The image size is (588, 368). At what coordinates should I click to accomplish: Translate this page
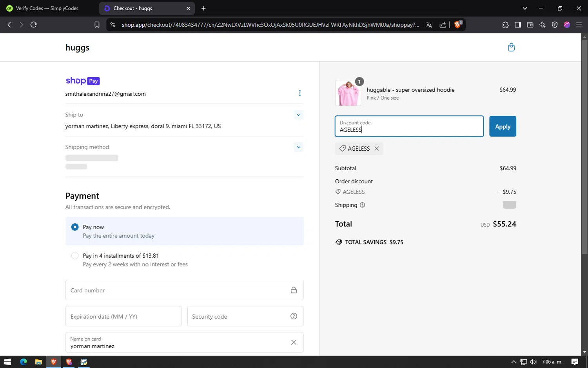(x=429, y=25)
